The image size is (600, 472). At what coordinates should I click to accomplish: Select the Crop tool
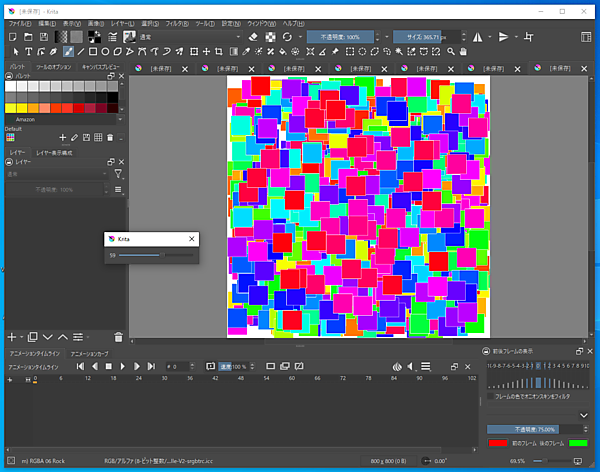(x=220, y=51)
